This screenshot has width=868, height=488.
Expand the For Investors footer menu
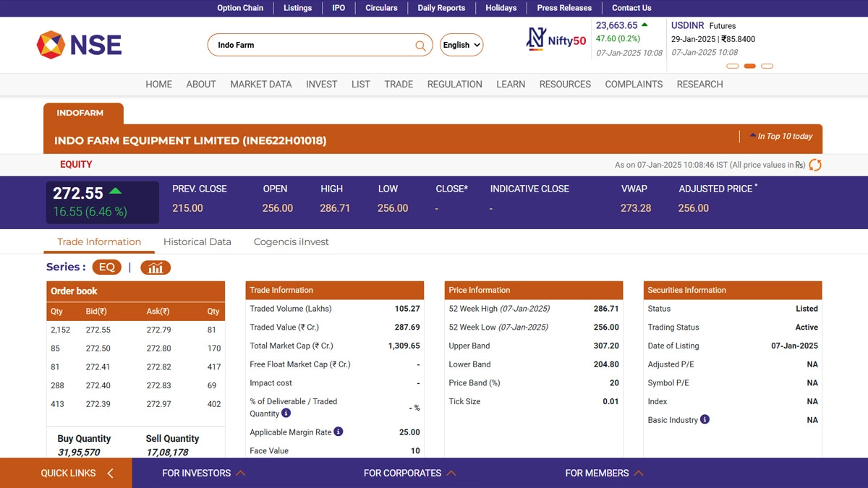coord(203,473)
